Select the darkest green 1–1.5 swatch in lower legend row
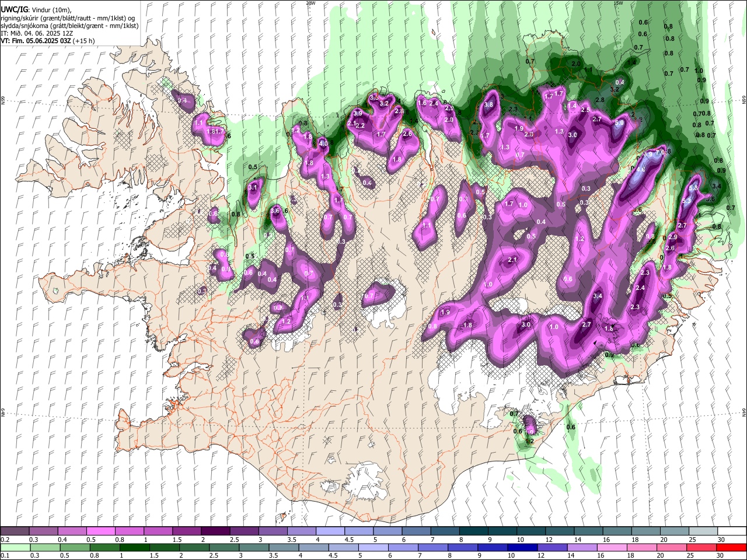 [135, 548]
